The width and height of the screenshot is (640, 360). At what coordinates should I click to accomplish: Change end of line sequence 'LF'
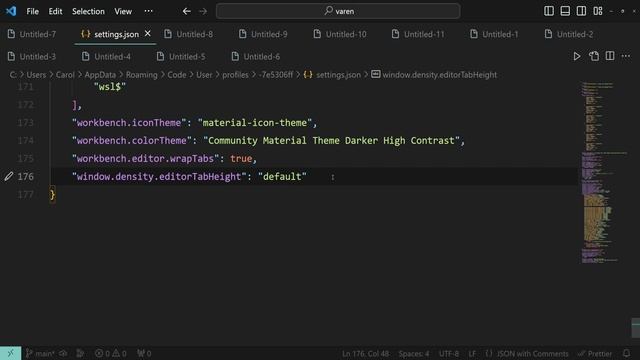point(472,353)
